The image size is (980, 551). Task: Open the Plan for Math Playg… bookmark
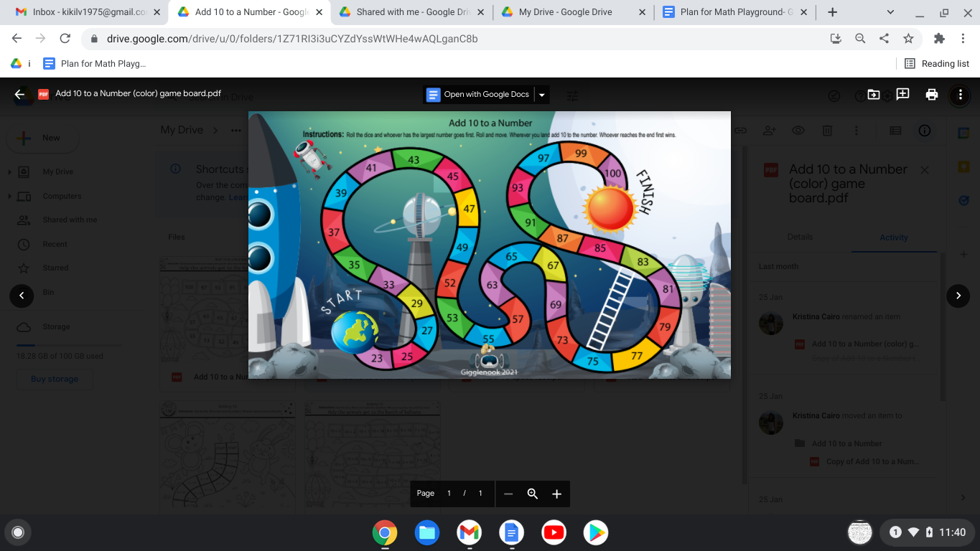point(95,64)
